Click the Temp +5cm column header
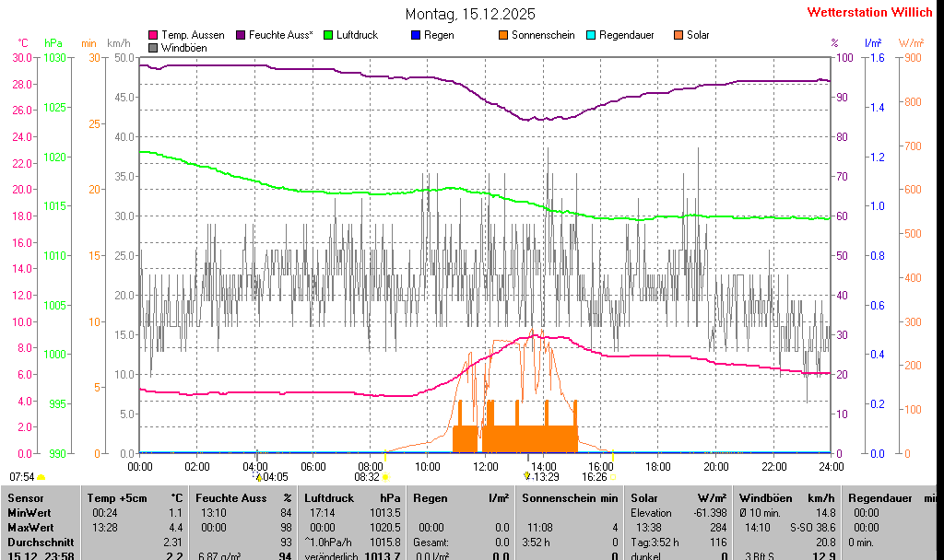Viewport: 944px width, 560px height. point(134,497)
